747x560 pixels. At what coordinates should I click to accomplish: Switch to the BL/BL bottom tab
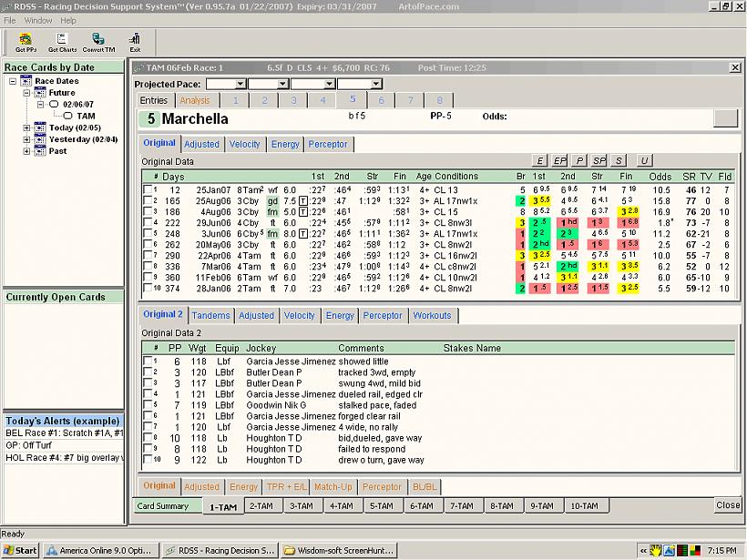[424, 486]
